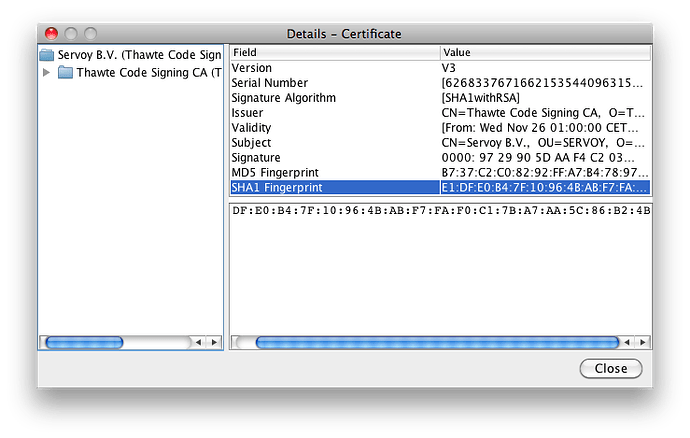Click the signature 0000: 97 29 value

pyautogui.click(x=538, y=158)
